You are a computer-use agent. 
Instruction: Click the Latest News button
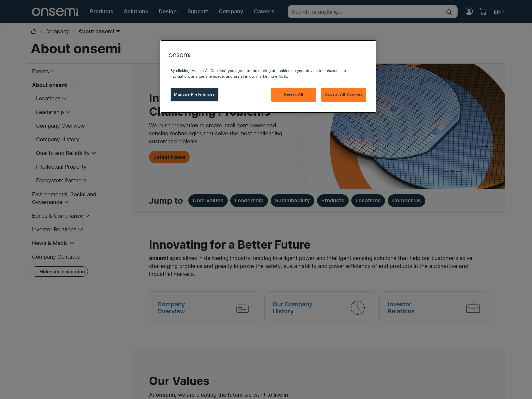(x=169, y=157)
